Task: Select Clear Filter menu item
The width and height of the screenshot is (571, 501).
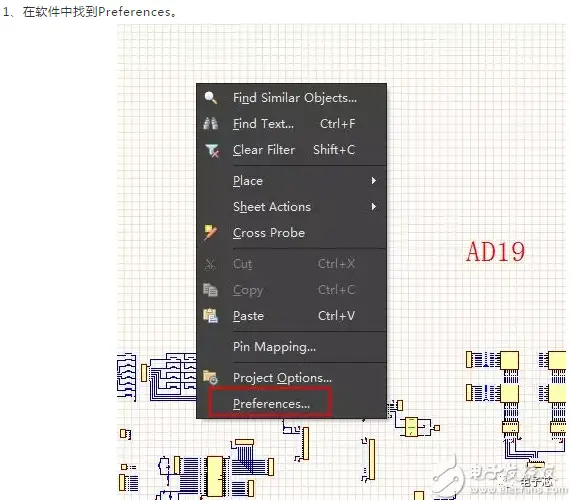Action: (291, 150)
